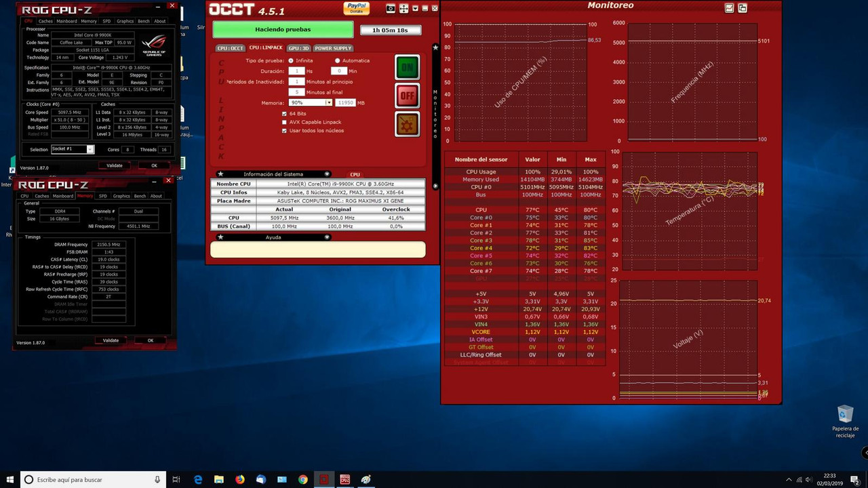Click the star icon beside Ayuda

[x=220, y=237]
